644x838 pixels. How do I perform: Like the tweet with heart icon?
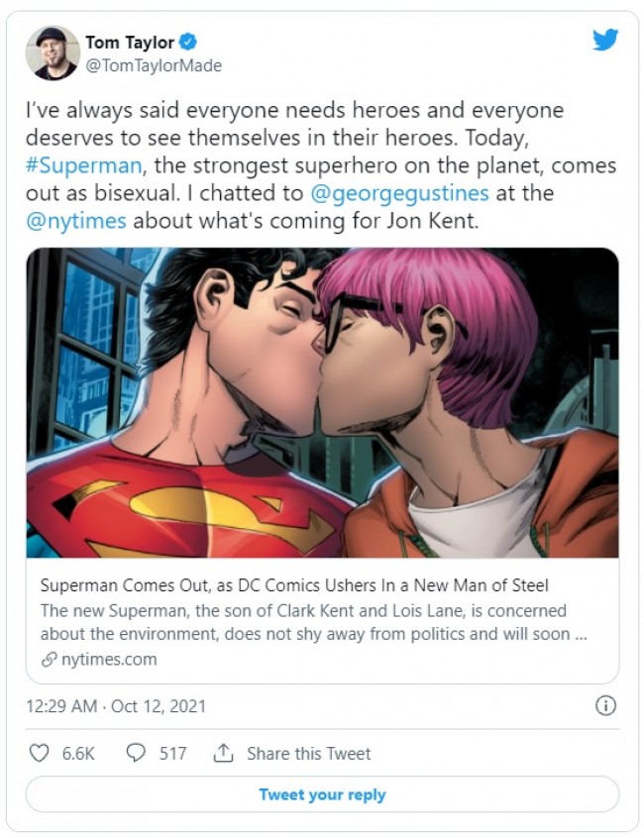click(x=39, y=753)
